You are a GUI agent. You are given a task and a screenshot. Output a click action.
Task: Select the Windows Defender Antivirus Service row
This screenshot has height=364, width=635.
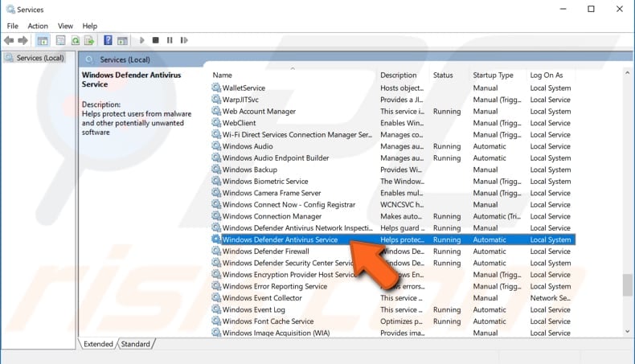coord(393,239)
